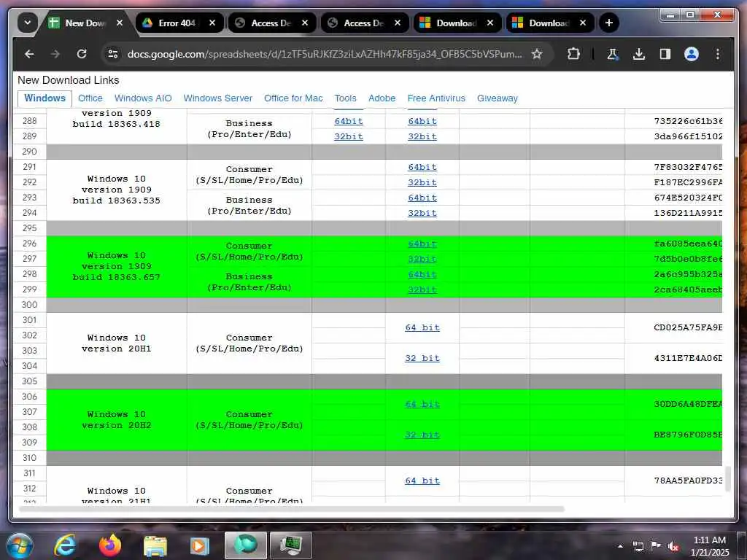
Task: Open 64bit link in row 293
Action: tap(422, 198)
